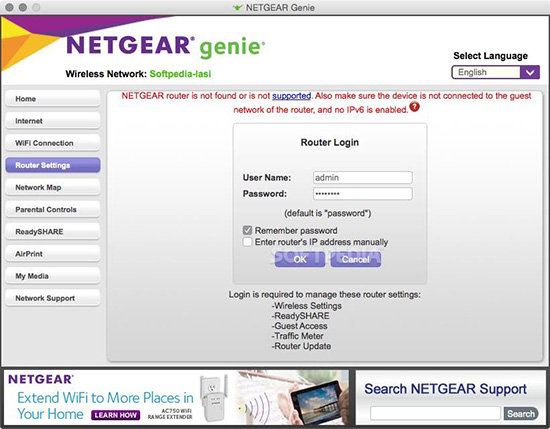Image resolution: width=550 pixels, height=429 pixels.
Task: Click the '-Wireless Settings' list entry
Action: (x=307, y=306)
